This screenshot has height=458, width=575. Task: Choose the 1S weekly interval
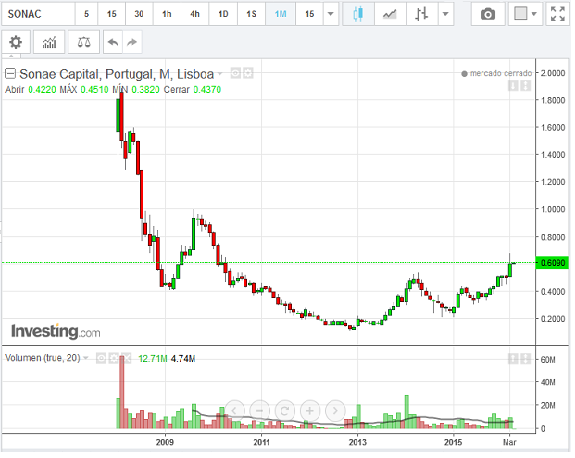(252, 14)
